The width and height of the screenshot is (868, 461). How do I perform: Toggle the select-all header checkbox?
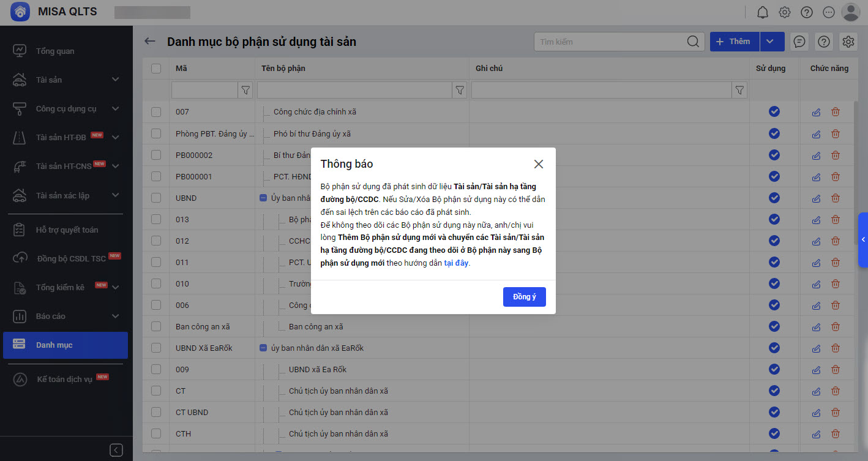pos(156,69)
